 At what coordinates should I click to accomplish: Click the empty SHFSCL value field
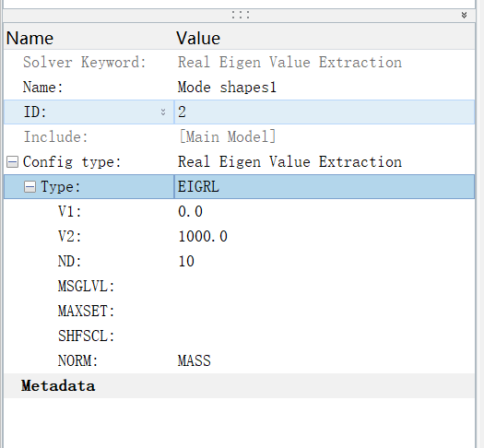[325, 336]
